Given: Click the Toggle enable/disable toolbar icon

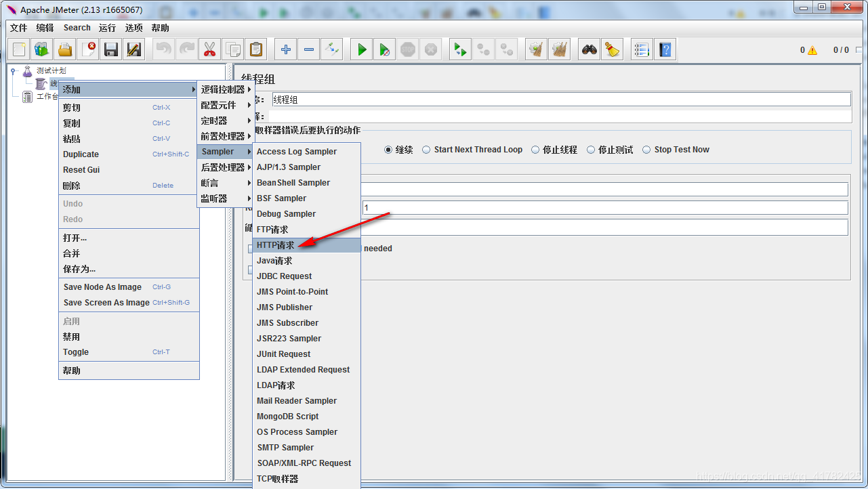Looking at the screenshot, I should click(x=332, y=49).
